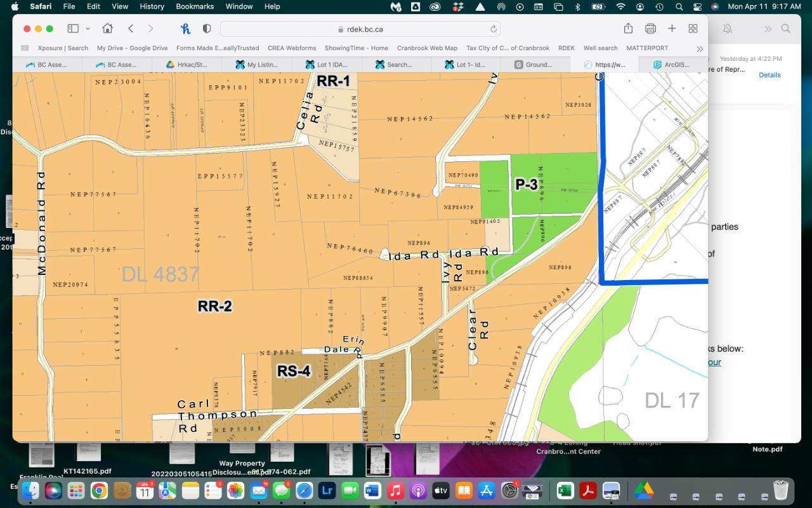This screenshot has width=812, height=508.
Task: Open Control Center from the menu bar
Action: coord(697,6)
